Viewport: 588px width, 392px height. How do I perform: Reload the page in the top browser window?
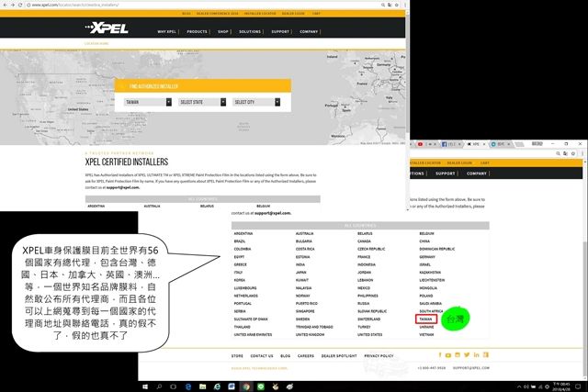20,5
